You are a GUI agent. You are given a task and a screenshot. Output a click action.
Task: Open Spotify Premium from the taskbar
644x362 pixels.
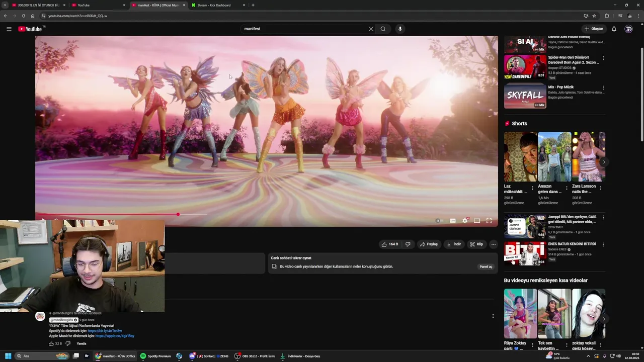point(156,356)
